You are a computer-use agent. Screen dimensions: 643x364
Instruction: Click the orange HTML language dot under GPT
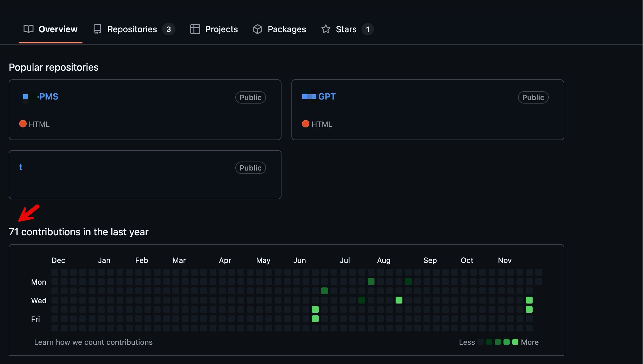pos(306,124)
